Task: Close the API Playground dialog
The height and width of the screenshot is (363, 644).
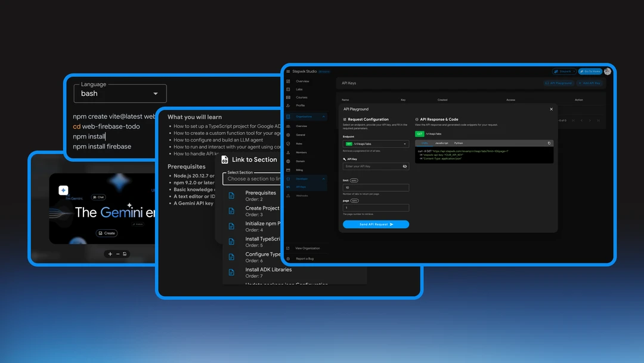Action: pyautogui.click(x=551, y=109)
